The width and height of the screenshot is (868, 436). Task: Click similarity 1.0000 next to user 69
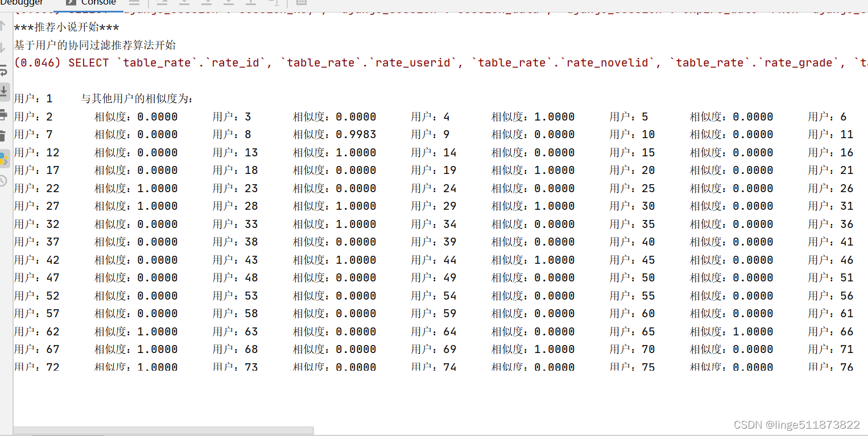[x=554, y=350]
